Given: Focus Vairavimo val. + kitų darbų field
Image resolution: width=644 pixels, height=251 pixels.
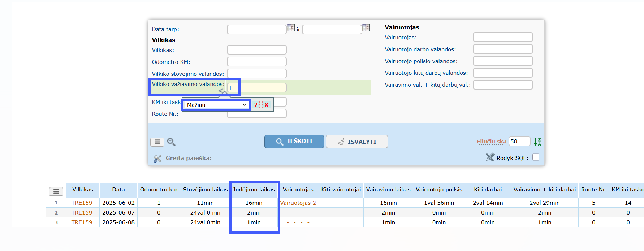Looking at the screenshot, I should (503, 85).
